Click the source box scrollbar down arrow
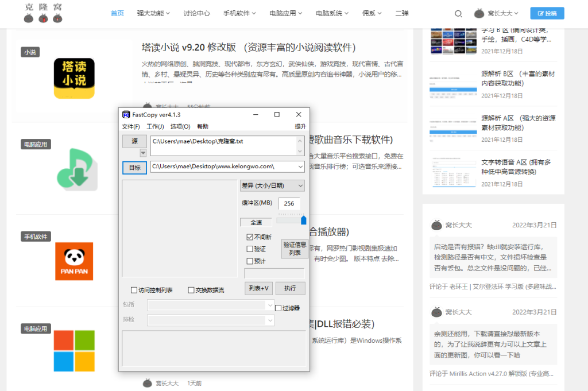The height and width of the screenshot is (391, 588). 300,152
